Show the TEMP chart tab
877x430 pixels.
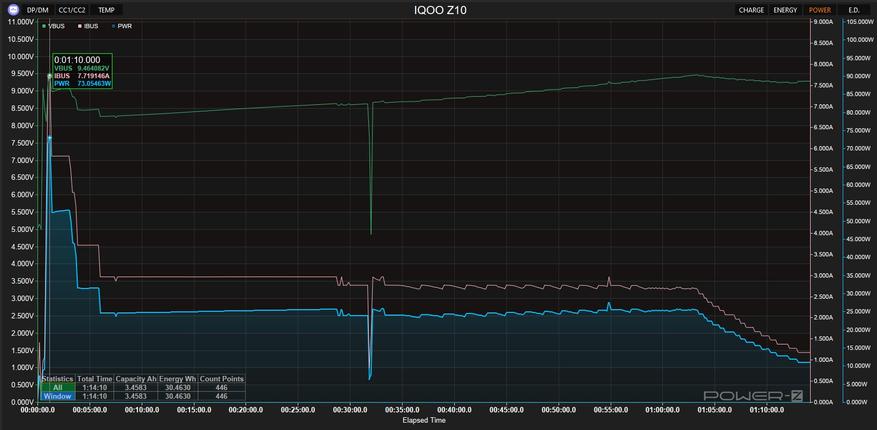click(106, 10)
